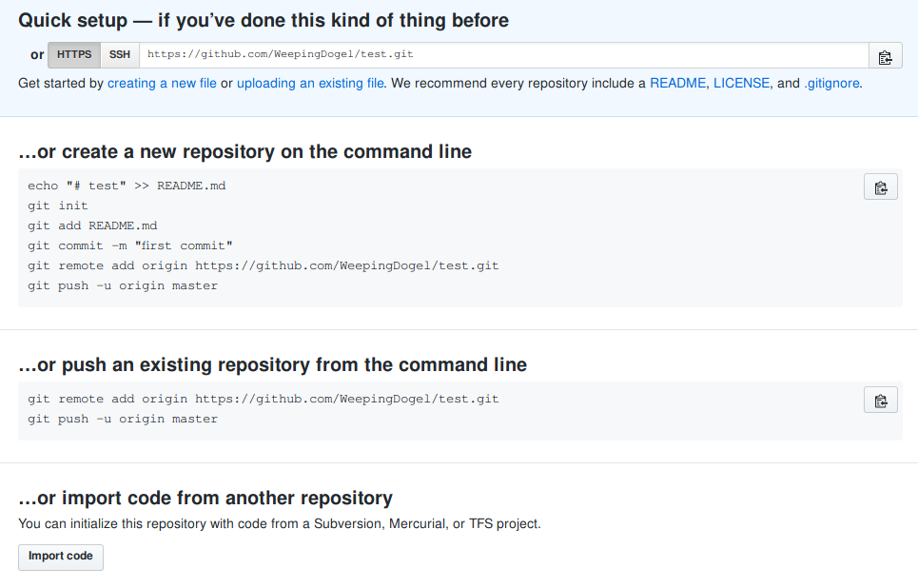Click the 'git init' command line
Viewport: 918px width, 588px height.
coord(58,206)
